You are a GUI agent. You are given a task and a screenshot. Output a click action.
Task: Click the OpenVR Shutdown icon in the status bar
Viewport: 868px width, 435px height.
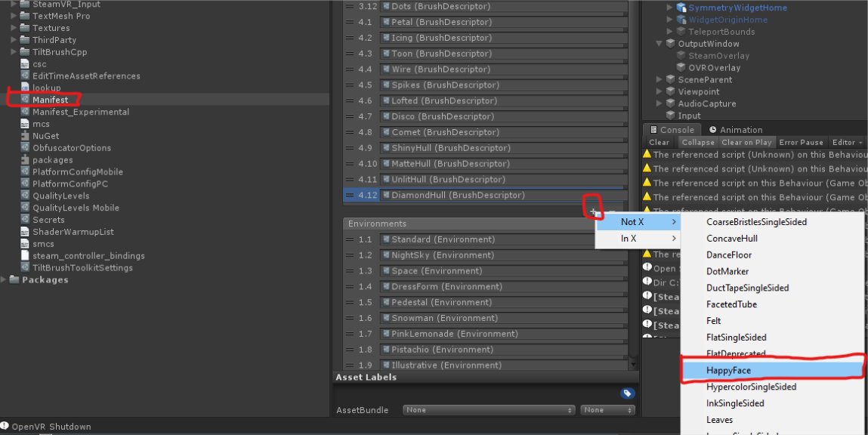(x=6, y=426)
